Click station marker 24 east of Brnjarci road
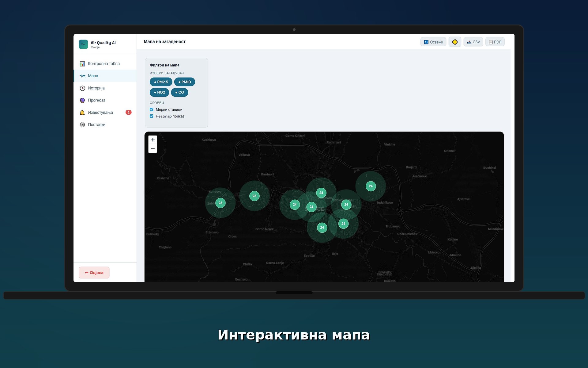 (371, 186)
